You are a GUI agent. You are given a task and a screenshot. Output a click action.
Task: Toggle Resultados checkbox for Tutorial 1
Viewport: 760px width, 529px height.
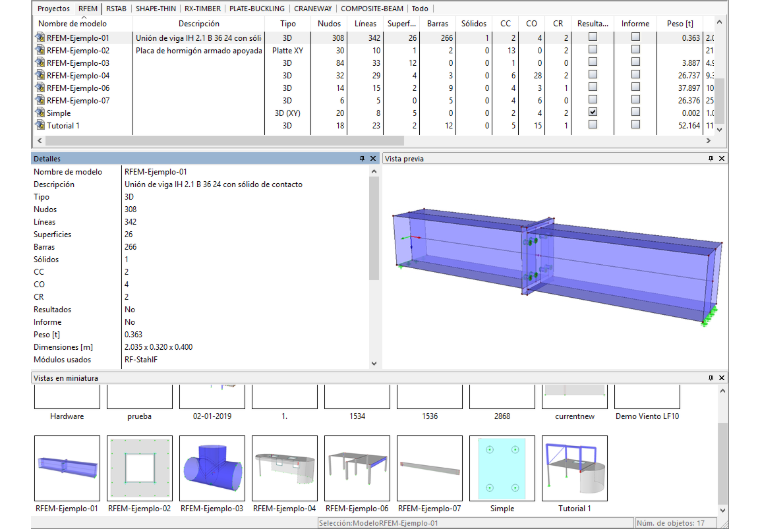(x=592, y=124)
